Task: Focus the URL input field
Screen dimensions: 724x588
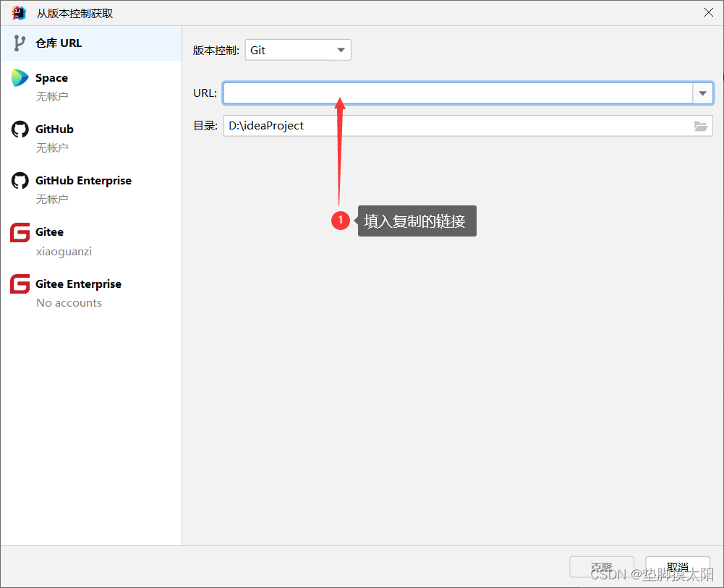Action: point(458,93)
